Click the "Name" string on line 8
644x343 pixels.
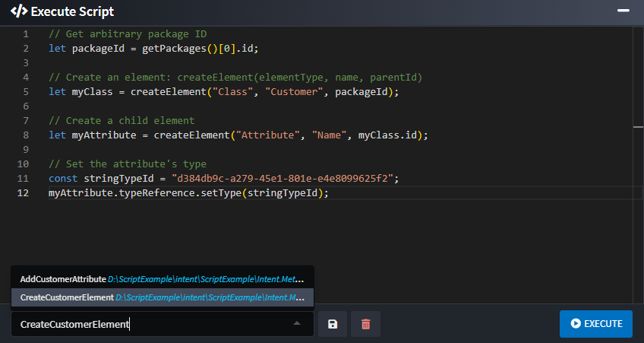(x=329, y=135)
